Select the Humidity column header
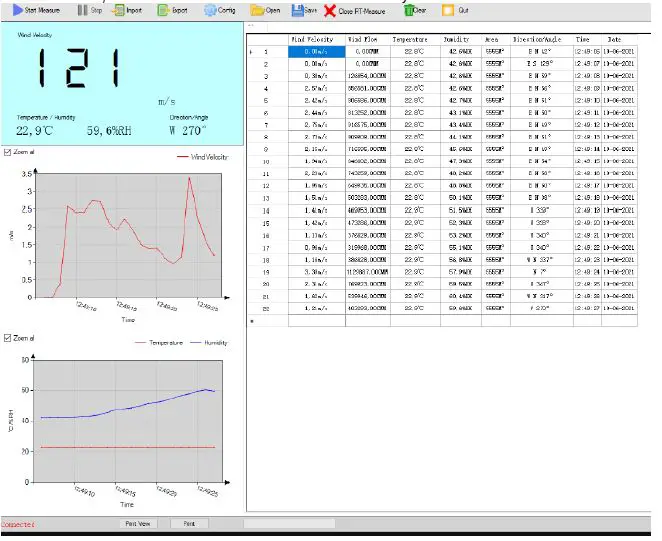 point(460,39)
